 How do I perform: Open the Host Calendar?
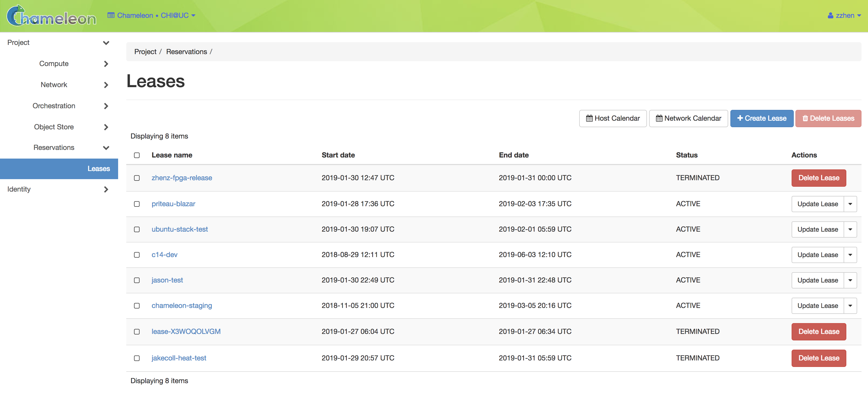point(613,119)
